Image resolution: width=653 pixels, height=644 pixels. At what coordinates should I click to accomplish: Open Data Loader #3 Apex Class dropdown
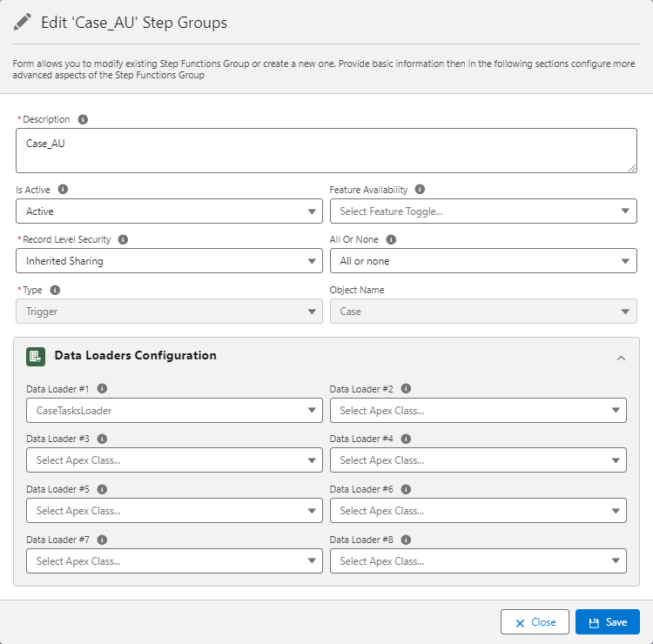[x=174, y=460]
